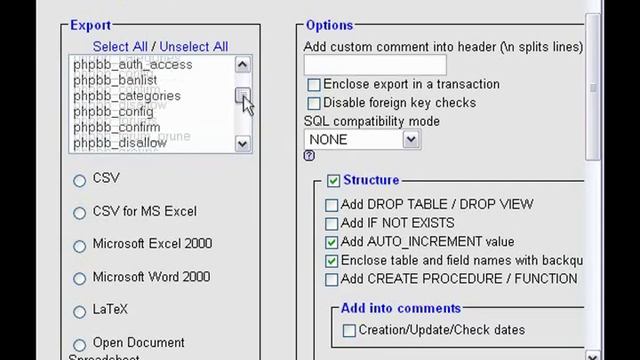Enable Add IF NOT EXISTS
This screenshot has height=360, width=640.
point(331,224)
